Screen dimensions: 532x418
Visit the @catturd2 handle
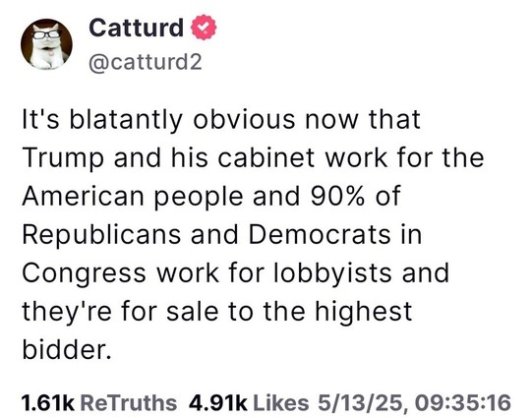pos(146,62)
